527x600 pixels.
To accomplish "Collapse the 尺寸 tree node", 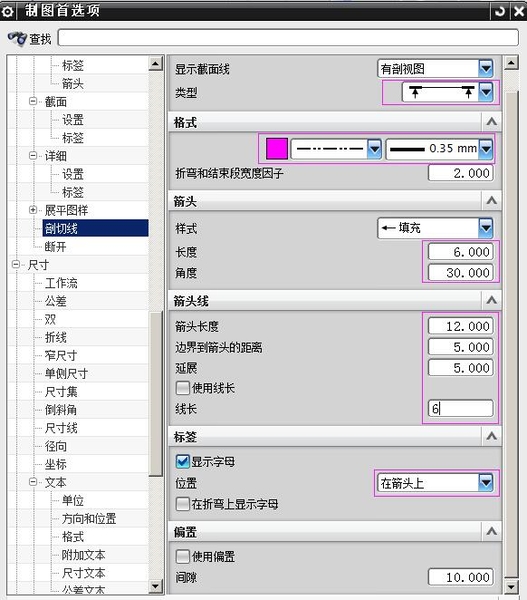I will click(x=16, y=264).
